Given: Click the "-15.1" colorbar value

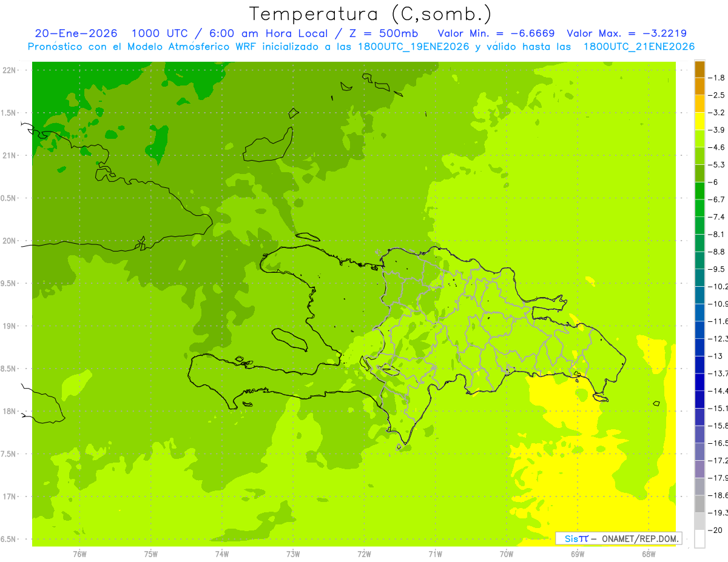Looking at the screenshot, I should click(x=718, y=408).
